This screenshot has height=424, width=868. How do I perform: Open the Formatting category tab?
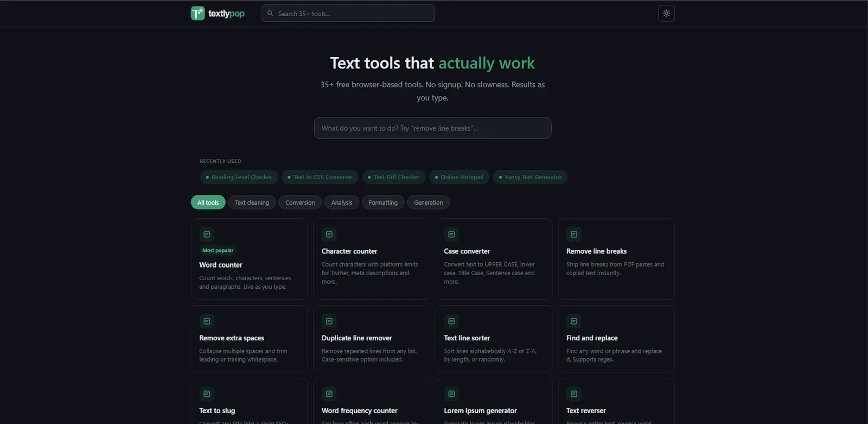click(383, 202)
